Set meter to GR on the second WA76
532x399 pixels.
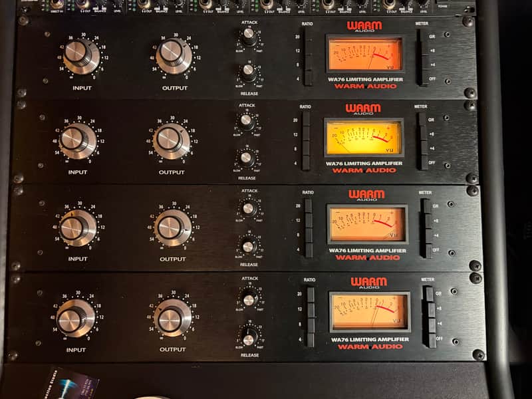(x=423, y=120)
